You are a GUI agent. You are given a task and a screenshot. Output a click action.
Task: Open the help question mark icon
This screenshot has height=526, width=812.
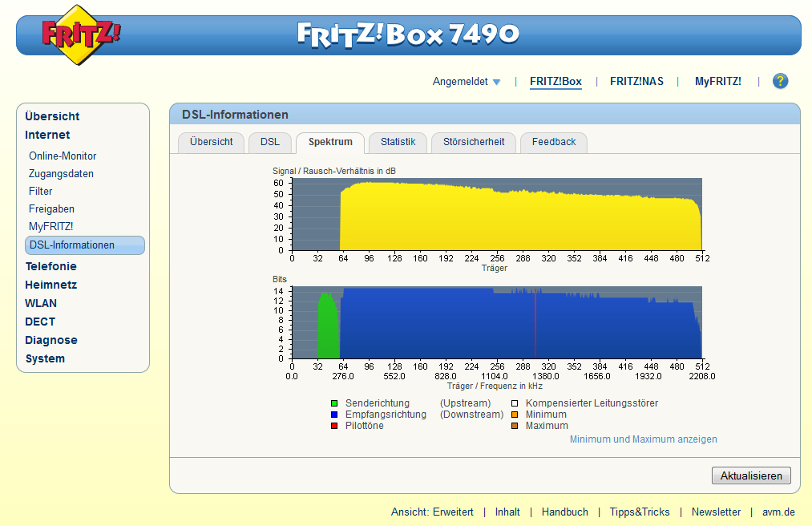tap(780, 81)
